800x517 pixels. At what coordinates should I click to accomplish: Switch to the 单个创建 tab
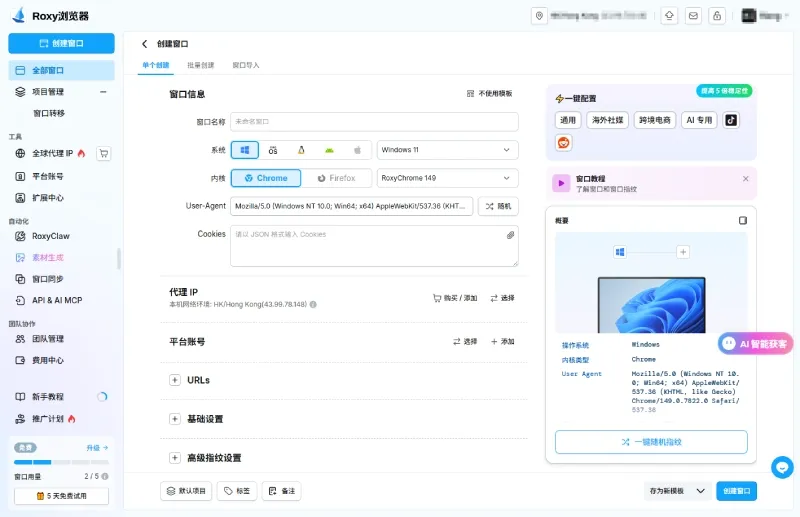coord(156,65)
